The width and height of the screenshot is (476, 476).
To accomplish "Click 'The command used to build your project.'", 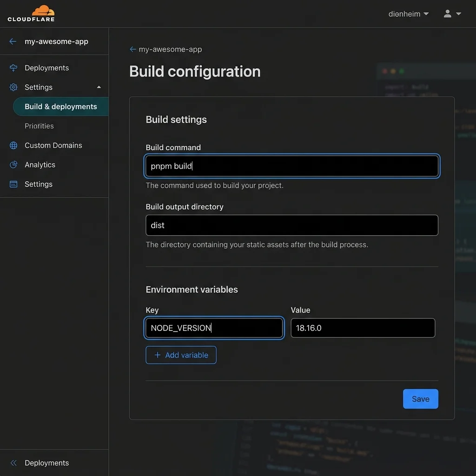I will pyautogui.click(x=215, y=185).
